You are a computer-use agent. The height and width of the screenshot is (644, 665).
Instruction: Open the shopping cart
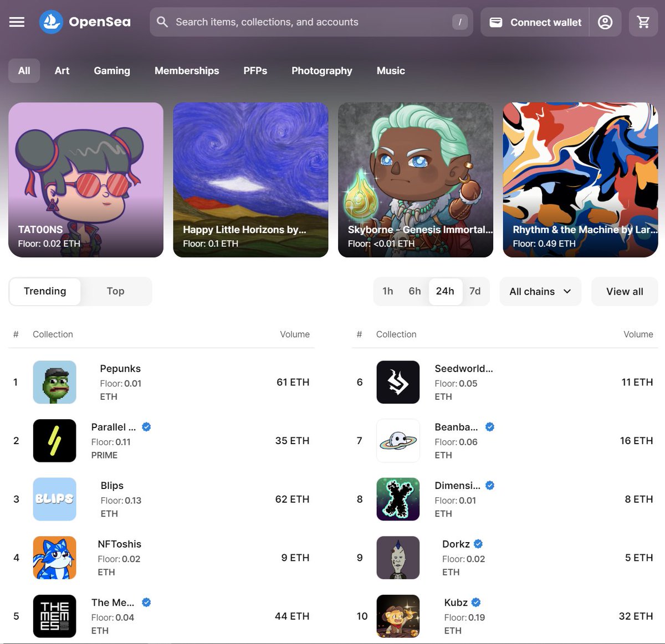click(643, 22)
